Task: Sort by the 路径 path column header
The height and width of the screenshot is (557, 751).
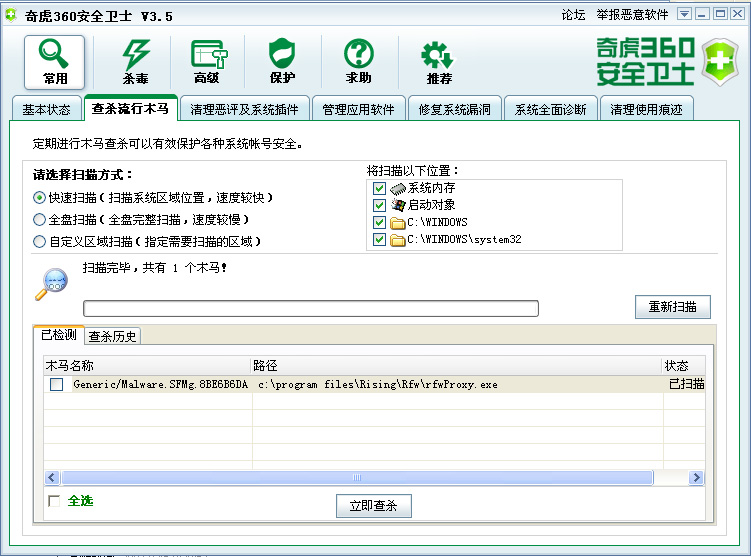Action: click(x=457, y=366)
